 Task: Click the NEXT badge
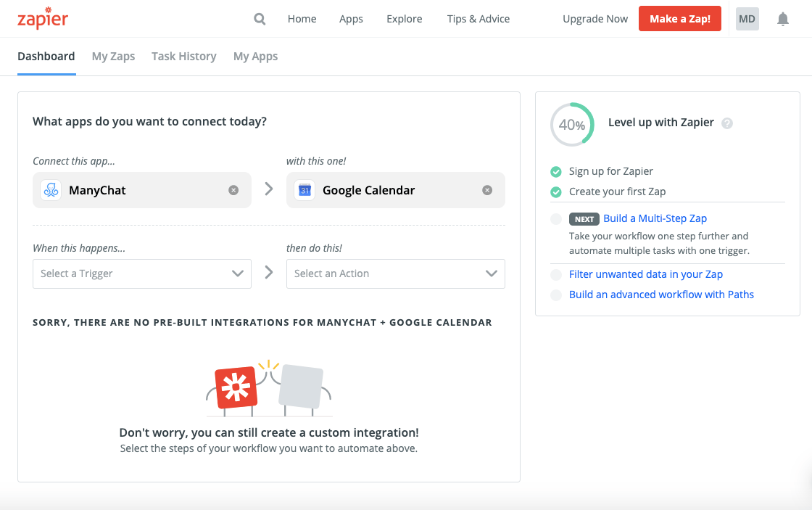[584, 219]
